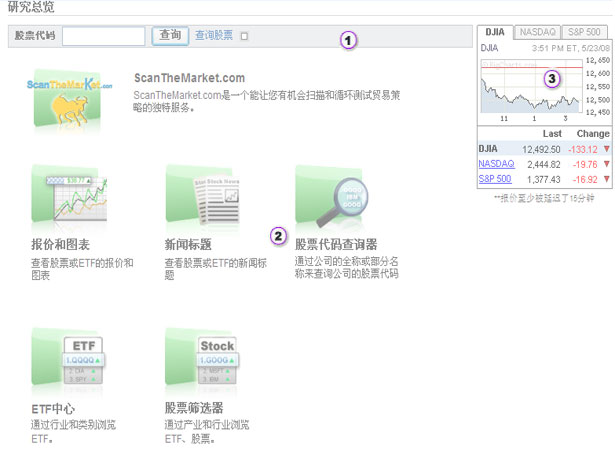
Task: Click the 股票代码查询器 title
Action: (x=336, y=244)
